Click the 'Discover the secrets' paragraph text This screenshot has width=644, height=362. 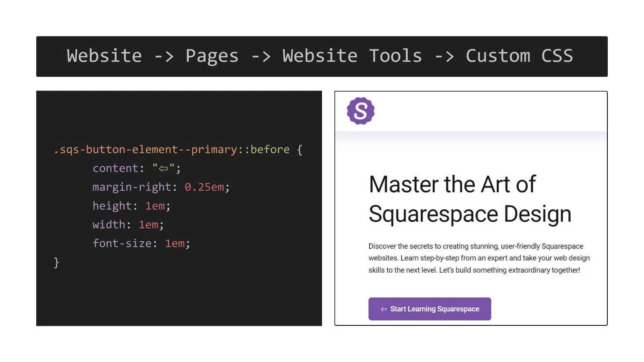[x=479, y=258]
